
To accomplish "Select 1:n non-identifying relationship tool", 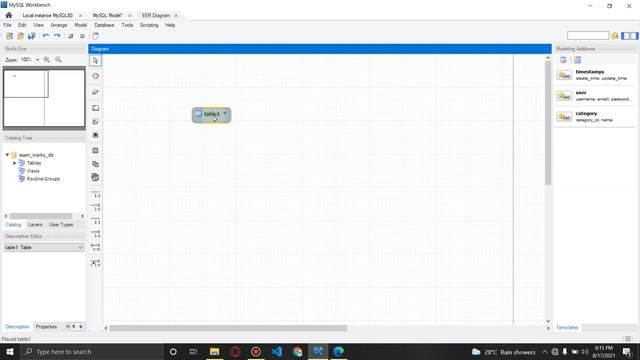I will click(96, 207).
